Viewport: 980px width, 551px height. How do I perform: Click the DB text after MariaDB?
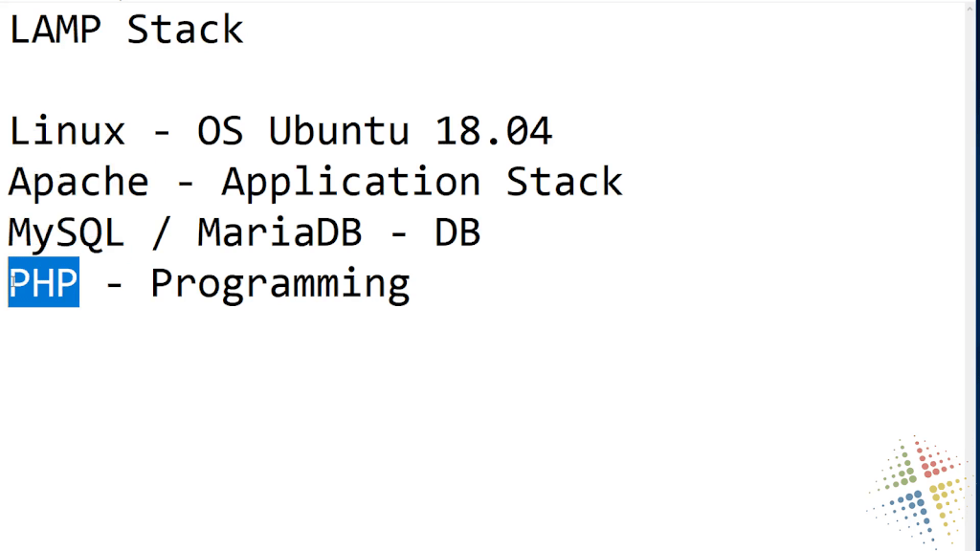(x=457, y=232)
